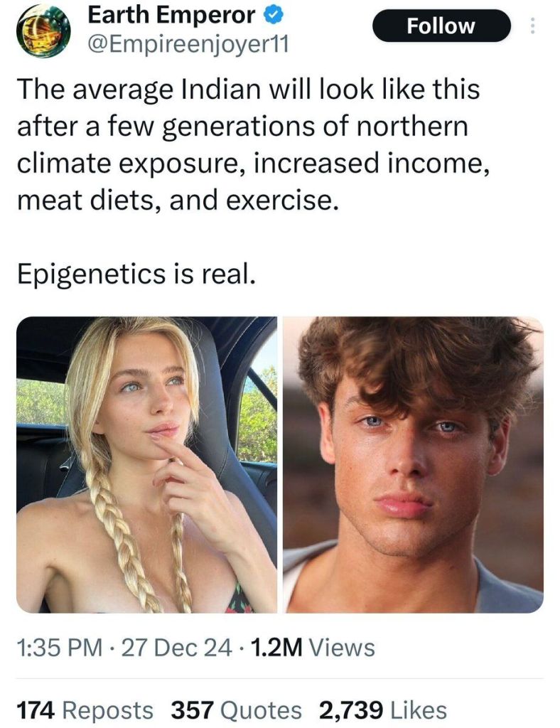
Task: View the 357 Quotes list
Action: [236, 710]
